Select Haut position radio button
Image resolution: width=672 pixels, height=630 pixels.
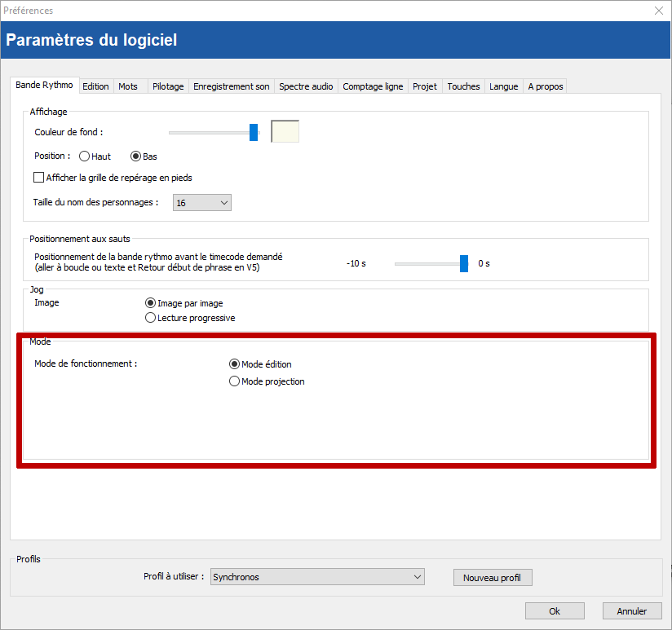(x=85, y=156)
